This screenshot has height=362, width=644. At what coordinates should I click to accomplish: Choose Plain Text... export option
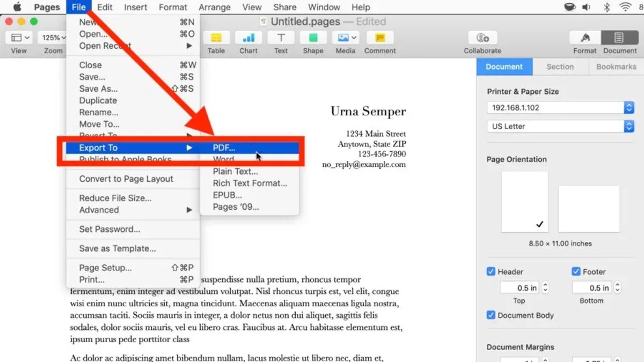249,171
